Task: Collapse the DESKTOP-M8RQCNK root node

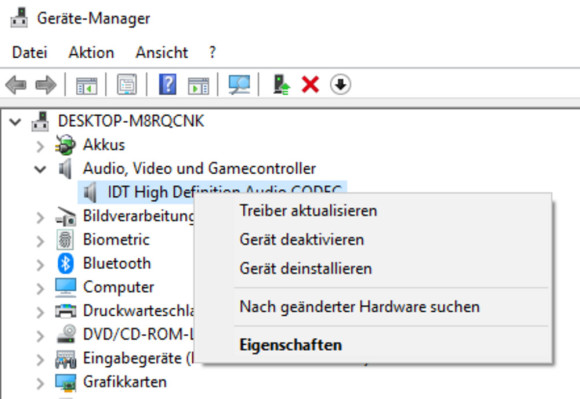Action: (15, 121)
